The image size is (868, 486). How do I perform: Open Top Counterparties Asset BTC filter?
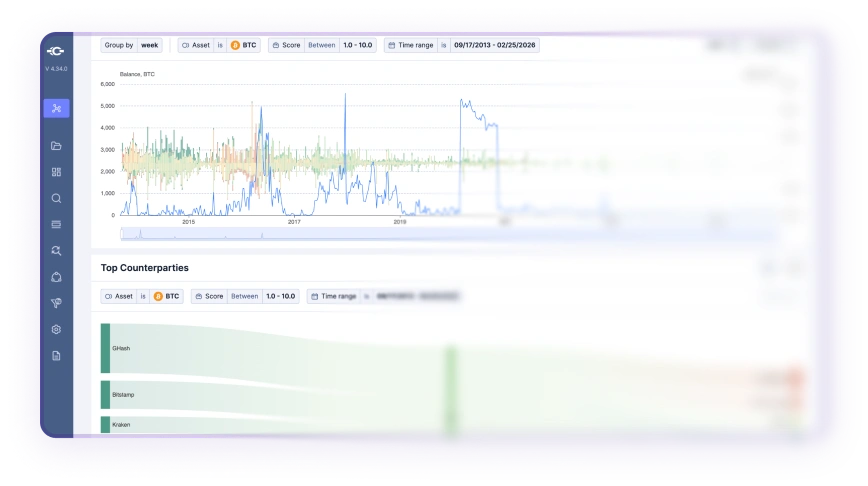[141, 296]
